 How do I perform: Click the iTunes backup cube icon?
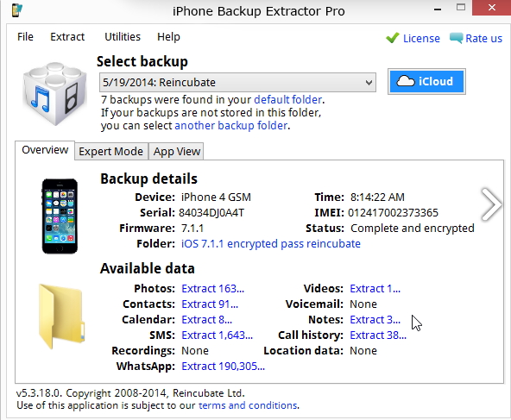pyautogui.click(x=54, y=93)
